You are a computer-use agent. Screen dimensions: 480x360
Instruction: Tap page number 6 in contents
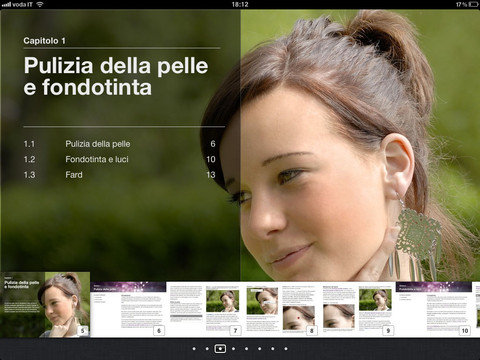click(213, 144)
